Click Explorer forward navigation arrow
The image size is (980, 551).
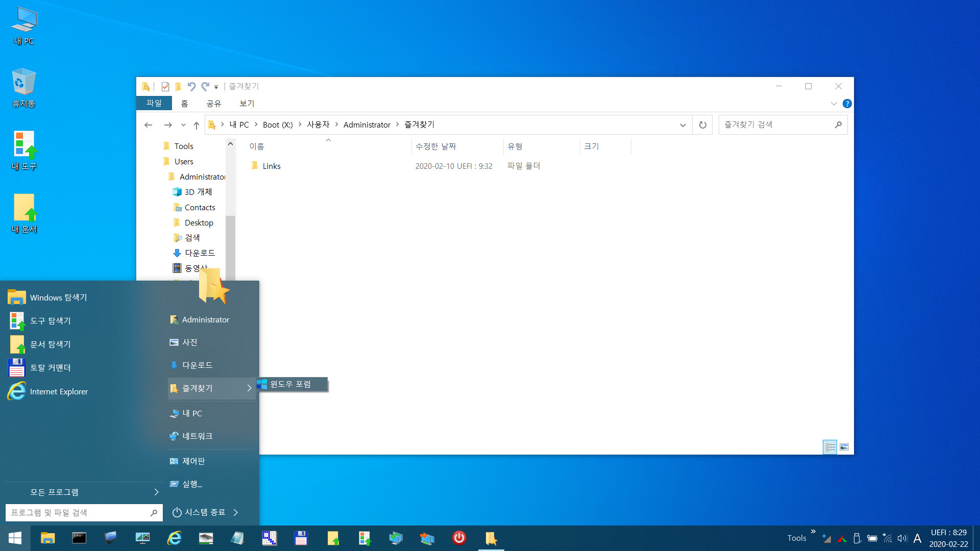click(168, 125)
